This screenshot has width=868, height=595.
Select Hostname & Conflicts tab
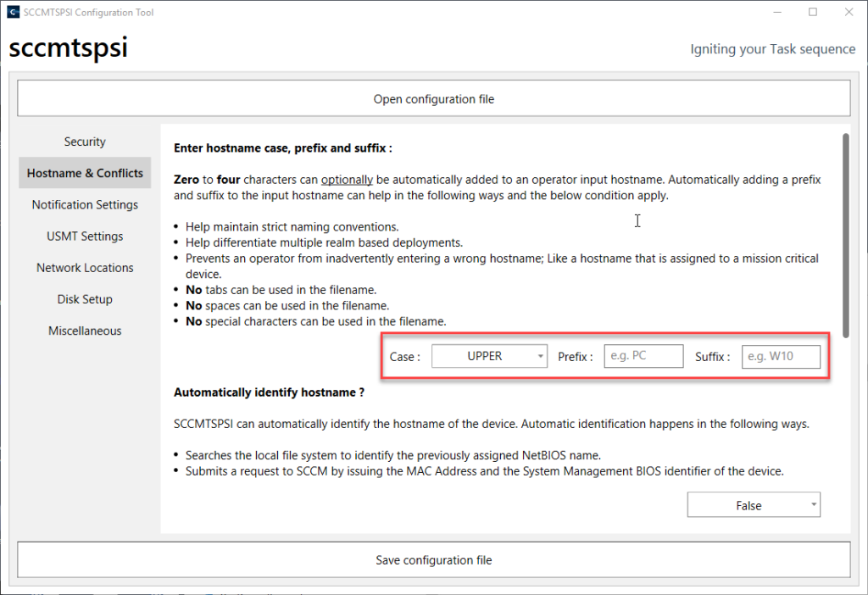click(x=85, y=173)
